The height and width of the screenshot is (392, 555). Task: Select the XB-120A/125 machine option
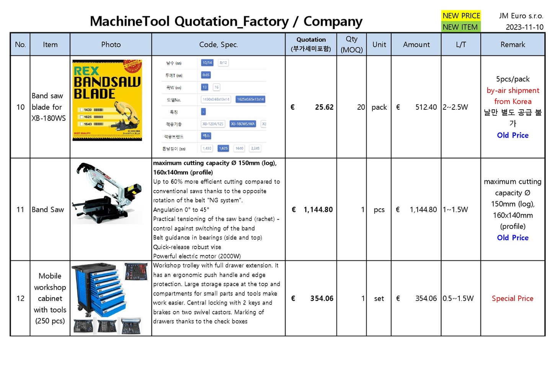[213, 124]
